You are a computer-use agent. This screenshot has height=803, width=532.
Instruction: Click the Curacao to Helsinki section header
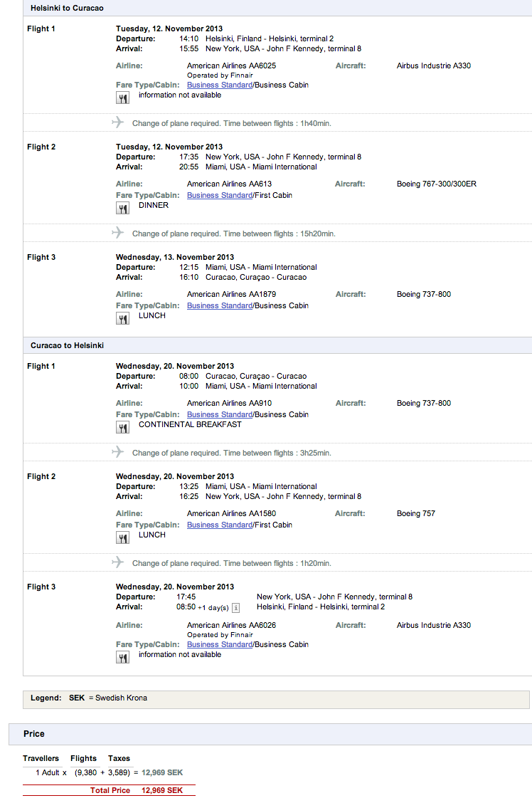(67, 345)
